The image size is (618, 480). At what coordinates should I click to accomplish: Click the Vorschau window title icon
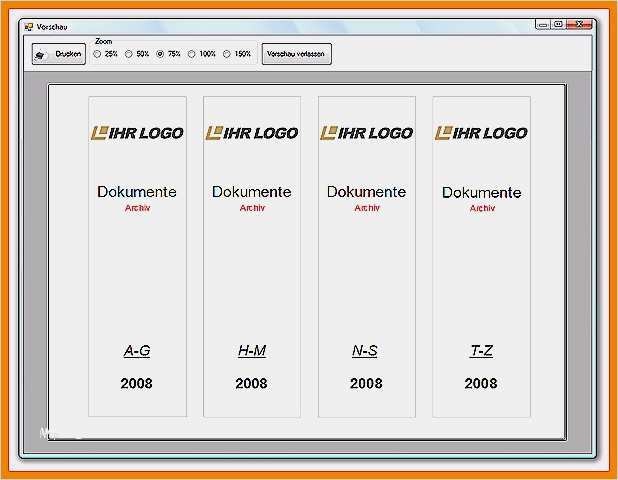[x=29, y=27]
